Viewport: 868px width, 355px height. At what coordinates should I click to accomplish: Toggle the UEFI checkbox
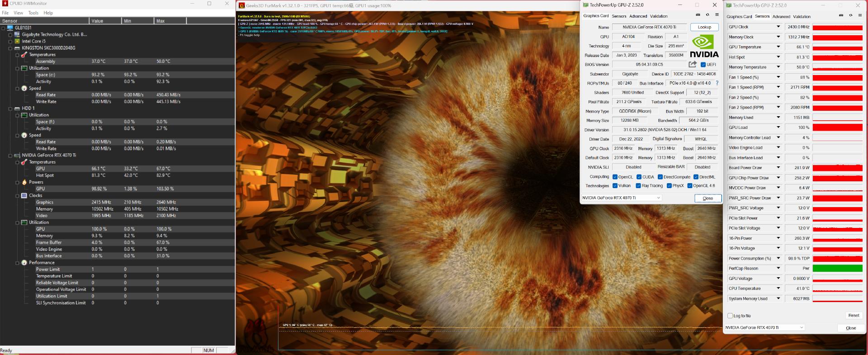tap(703, 65)
